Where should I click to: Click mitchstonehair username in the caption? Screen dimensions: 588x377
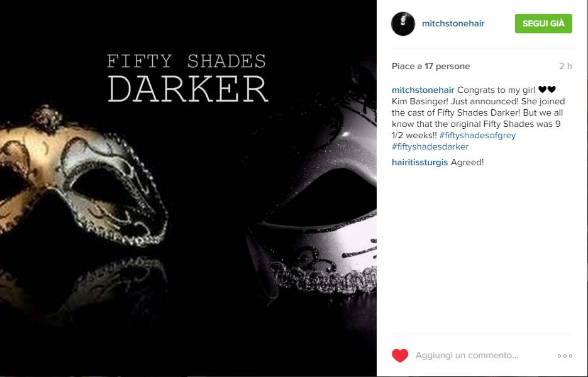pos(423,90)
